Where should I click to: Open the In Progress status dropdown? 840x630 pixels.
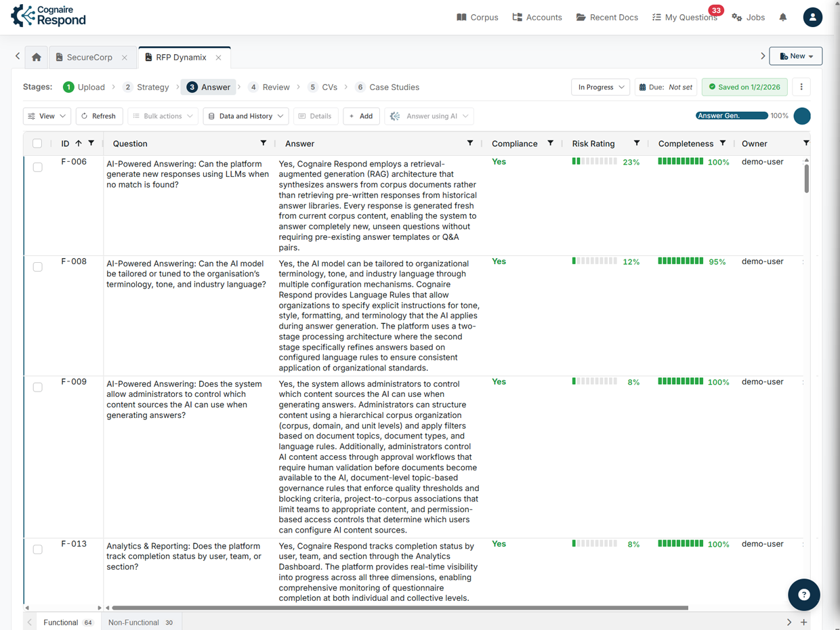(x=600, y=87)
